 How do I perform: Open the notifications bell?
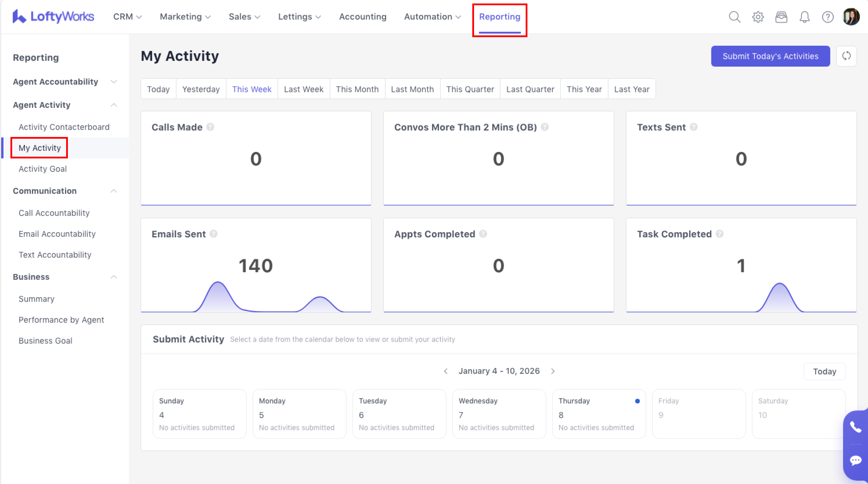pyautogui.click(x=804, y=17)
